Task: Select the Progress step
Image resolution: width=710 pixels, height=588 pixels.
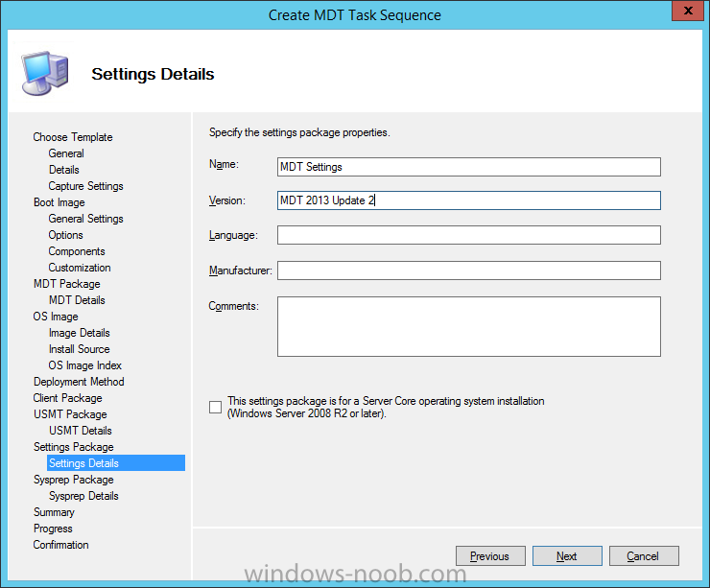Action: (x=53, y=529)
